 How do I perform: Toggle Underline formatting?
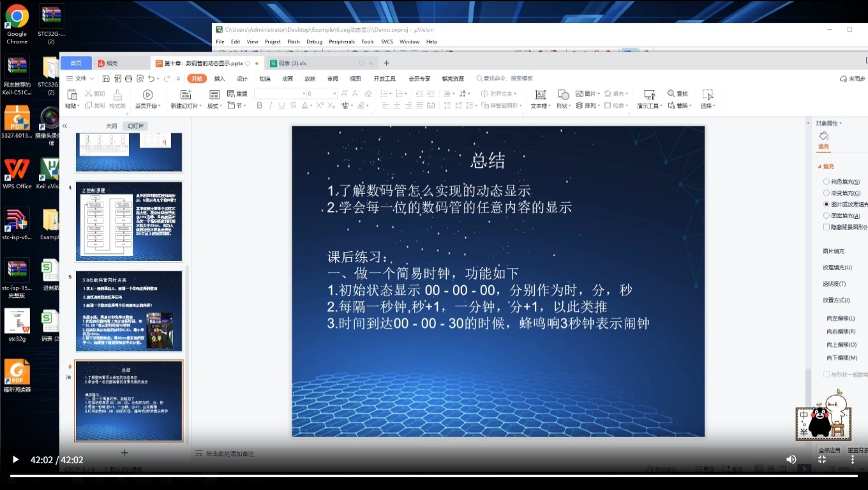point(281,105)
